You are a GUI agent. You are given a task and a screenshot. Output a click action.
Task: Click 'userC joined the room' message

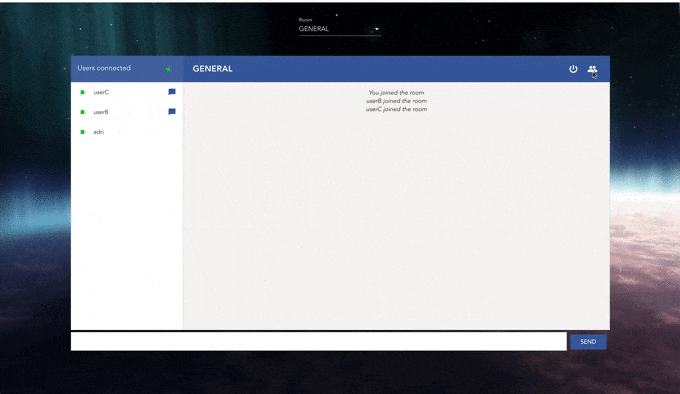point(396,109)
